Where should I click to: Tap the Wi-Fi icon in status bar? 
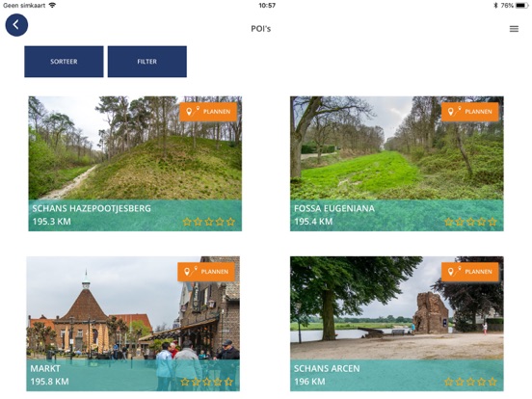coord(52,5)
